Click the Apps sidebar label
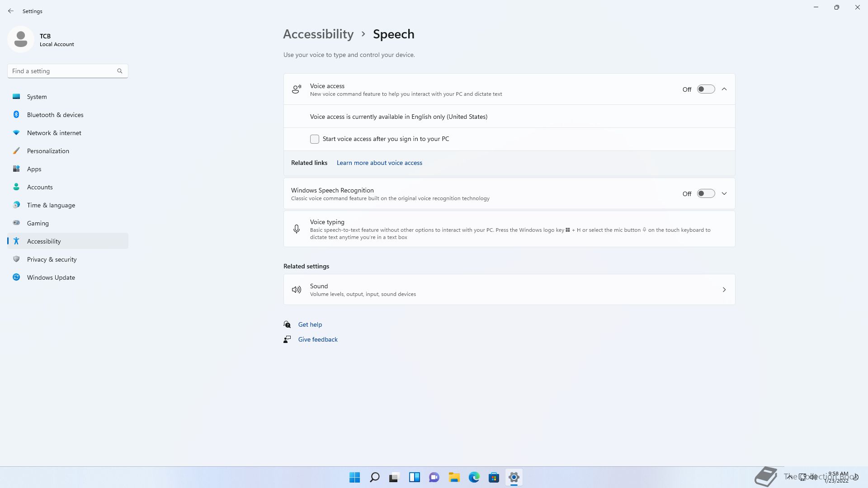Viewport: 868px width, 488px height. click(34, 169)
